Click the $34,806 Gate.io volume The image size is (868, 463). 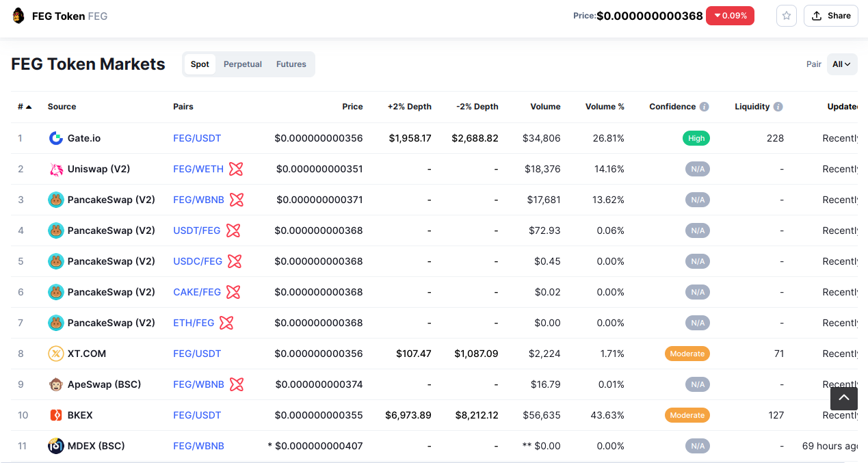pos(542,138)
